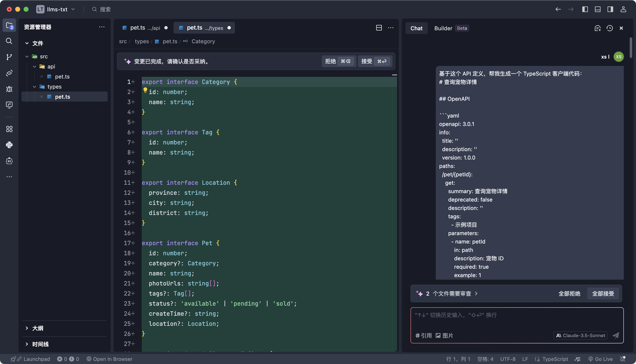Click the chat panel scrollbar
The height and width of the screenshot is (364, 636).
631,47
